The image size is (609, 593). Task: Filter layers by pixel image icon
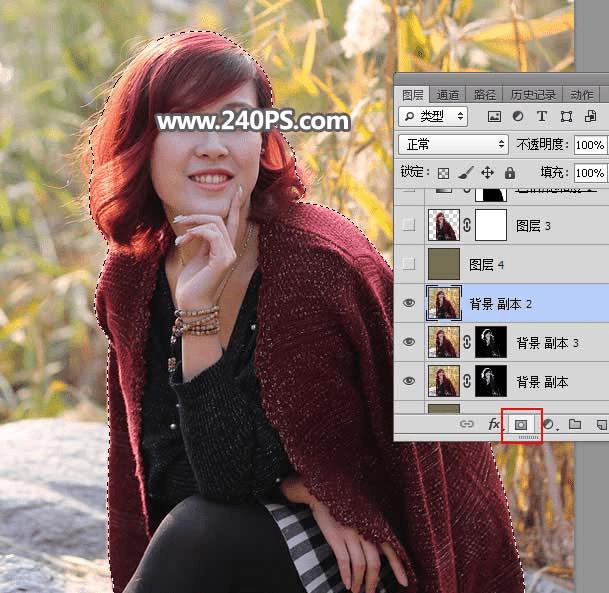(x=494, y=117)
